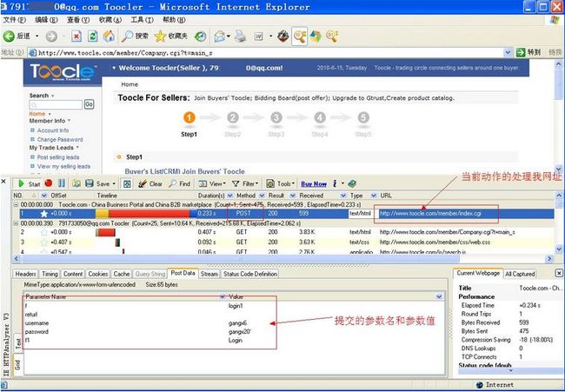Click the green Start play icon
This screenshot has height=392, width=565.
click(21, 183)
